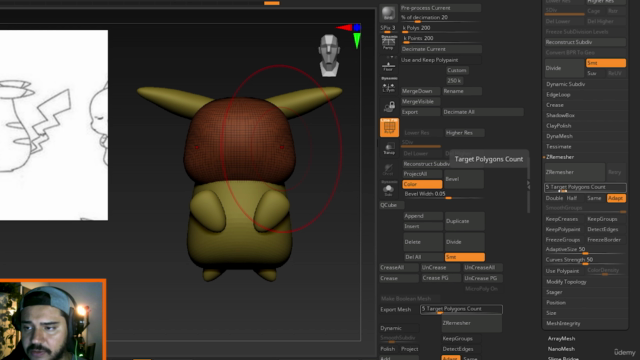This screenshot has height=360, width=640.
Task: Toggle the Floor grid icon
Action: (x=388, y=65)
